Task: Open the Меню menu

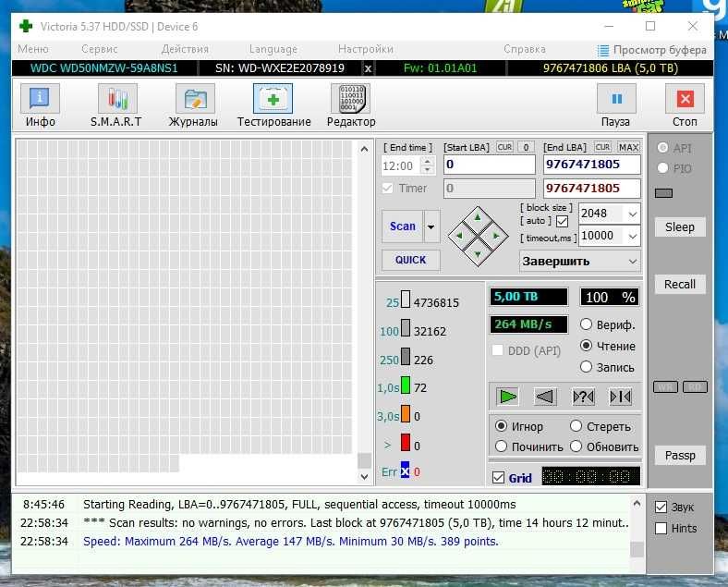Action: 33,49
